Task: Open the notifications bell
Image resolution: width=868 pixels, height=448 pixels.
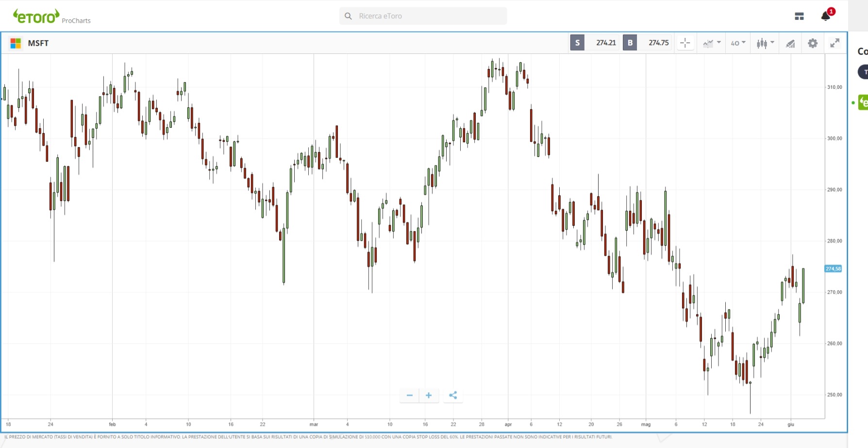Action: (x=826, y=16)
